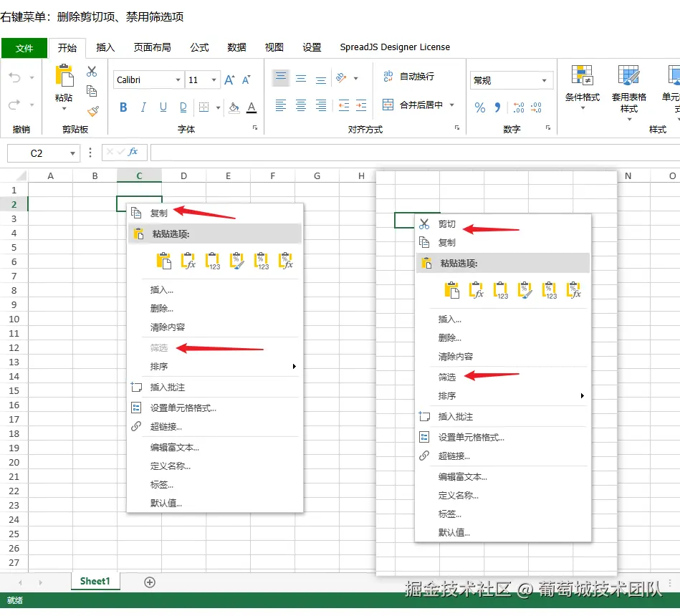Click increase indent icon
Screen dimensions: 680x616
pyautogui.click(x=361, y=105)
